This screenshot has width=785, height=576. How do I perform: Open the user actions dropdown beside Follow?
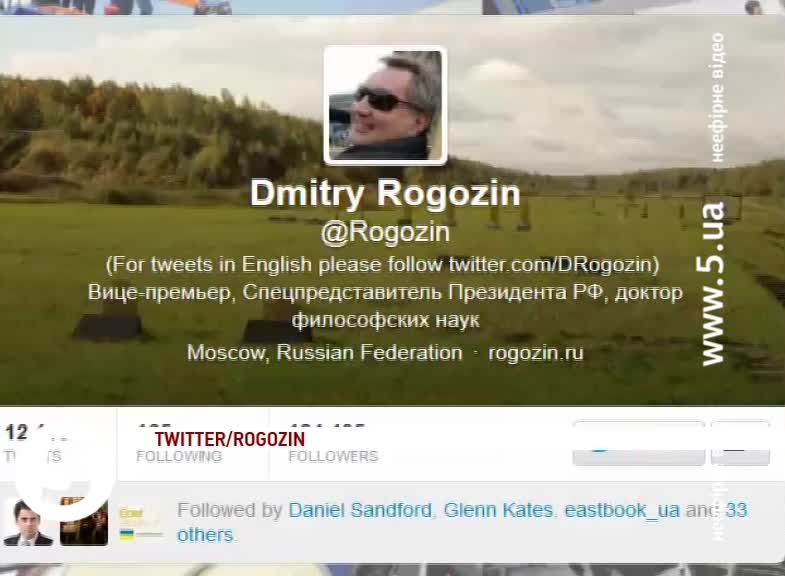coord(740,443)
